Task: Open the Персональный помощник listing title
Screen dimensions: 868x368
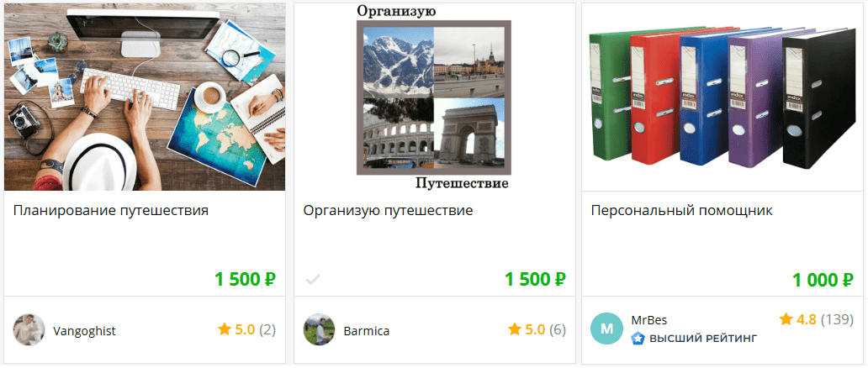Action: (x=681, y=211)
